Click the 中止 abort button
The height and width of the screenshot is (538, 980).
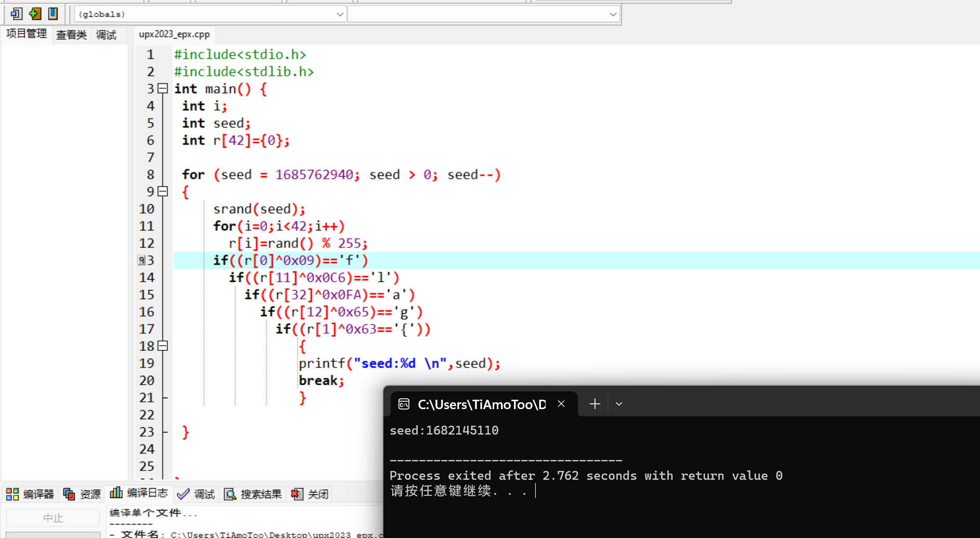[53, 518]
